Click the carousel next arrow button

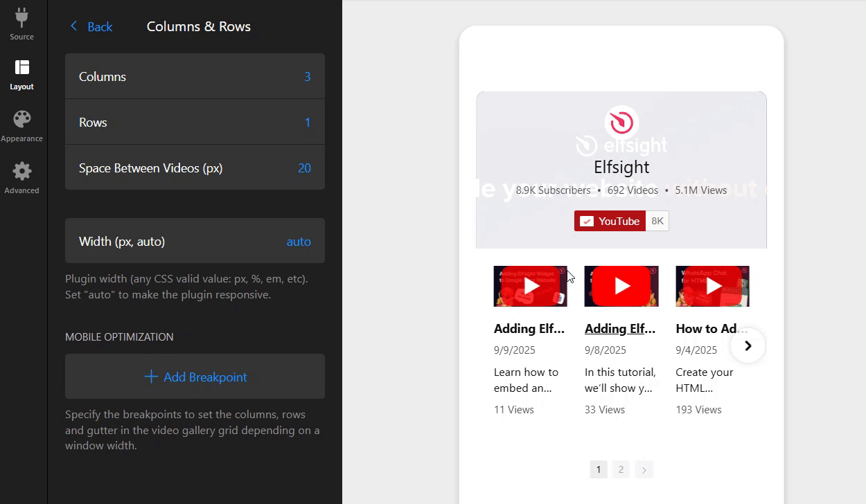(748, 345)
